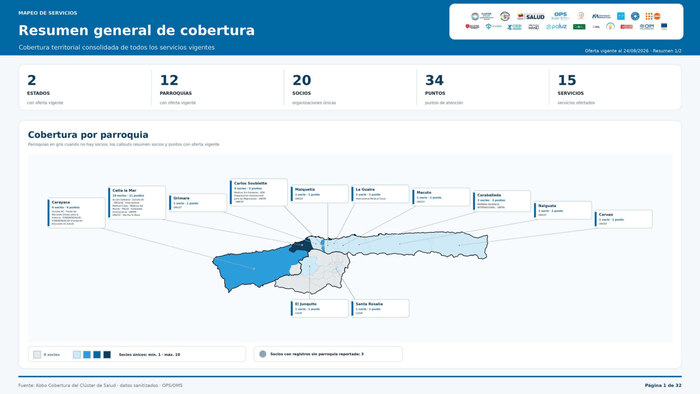Open the El Junquito callout
Screen dimensions: 700x394
319,308
